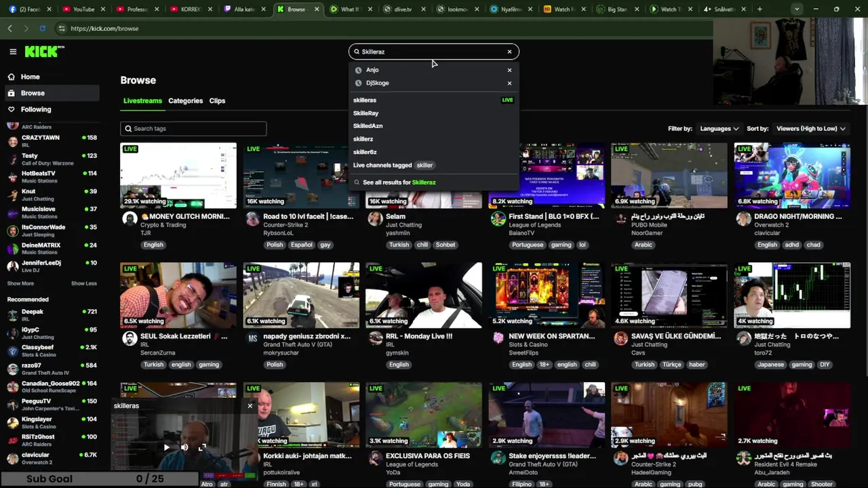Choose SkilledAzn search suggestion

click(x=368, y=126)
